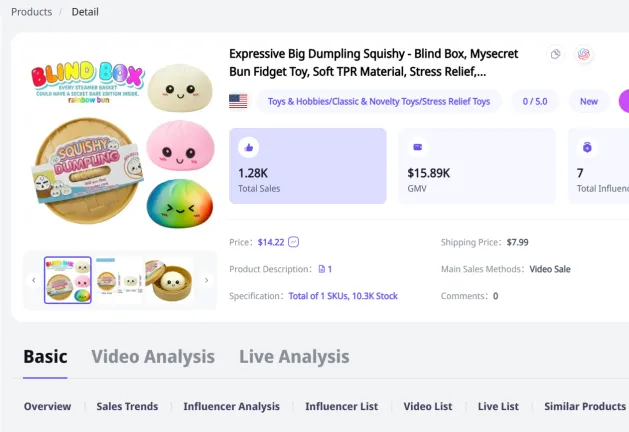
Task: Switch to the Live Analysis tab
Action: (x=294, y=357)
